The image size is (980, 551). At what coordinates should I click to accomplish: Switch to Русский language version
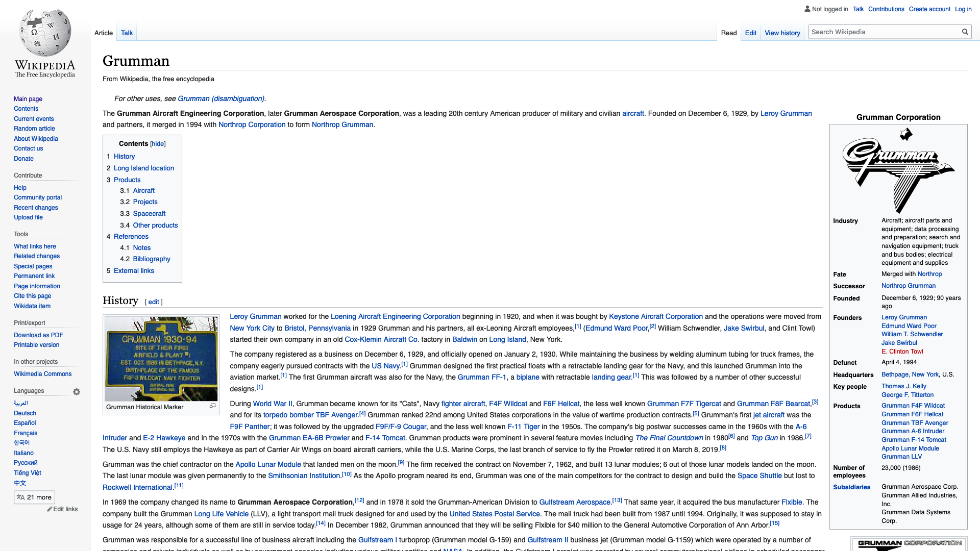26,463
